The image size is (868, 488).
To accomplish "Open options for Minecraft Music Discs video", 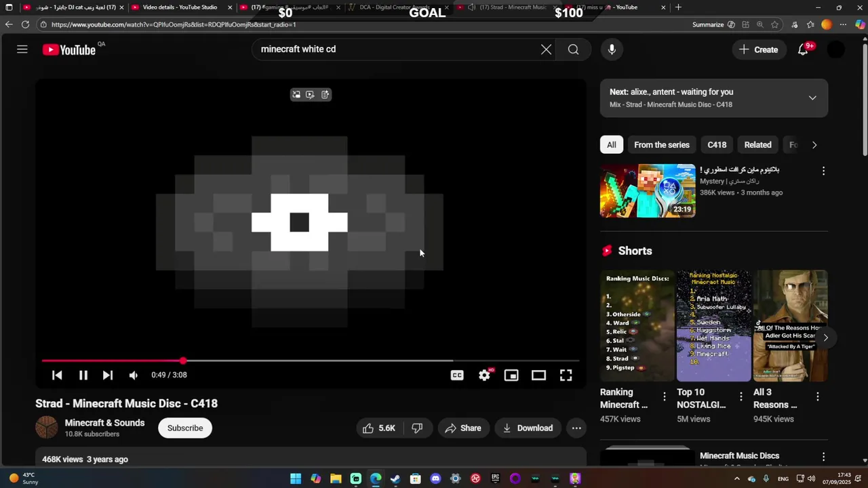I will [823, 457].
